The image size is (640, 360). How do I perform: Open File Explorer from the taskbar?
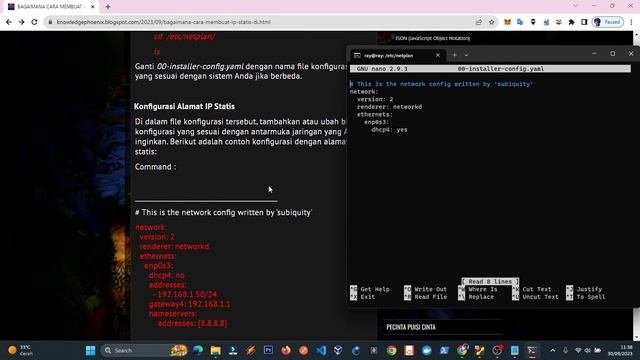216,350
